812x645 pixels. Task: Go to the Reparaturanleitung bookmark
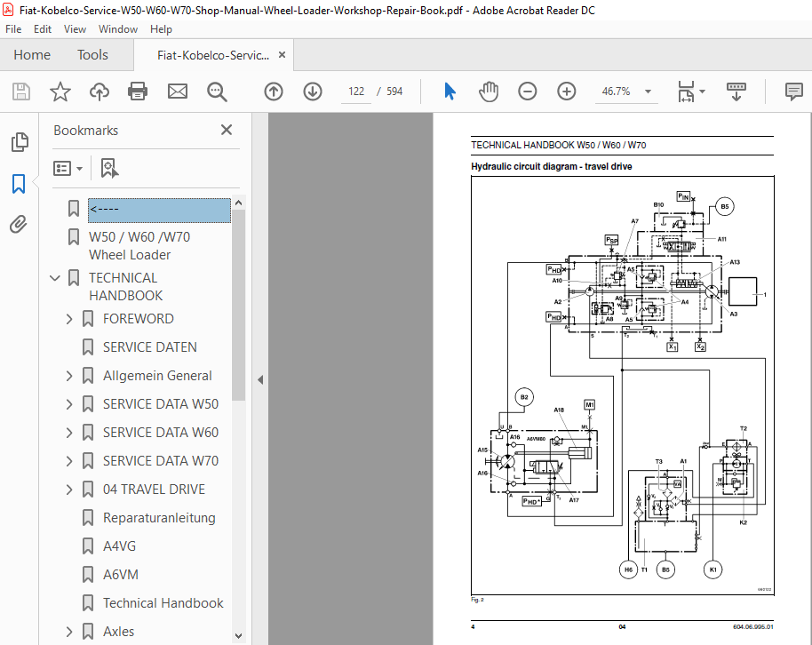click(x=159, y=518)
